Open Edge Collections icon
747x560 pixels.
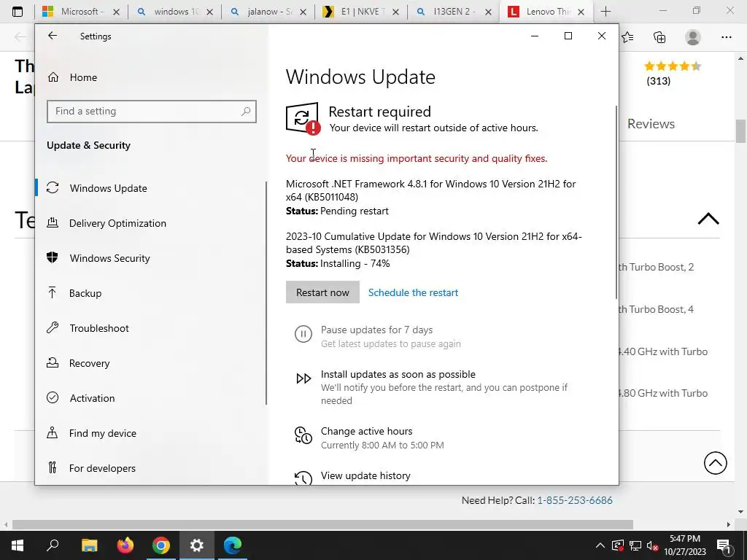click(x=659, y=37)
